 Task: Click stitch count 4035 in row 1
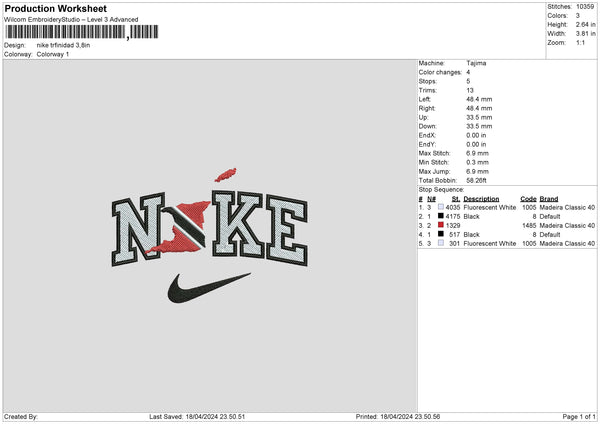coord(453,207)
